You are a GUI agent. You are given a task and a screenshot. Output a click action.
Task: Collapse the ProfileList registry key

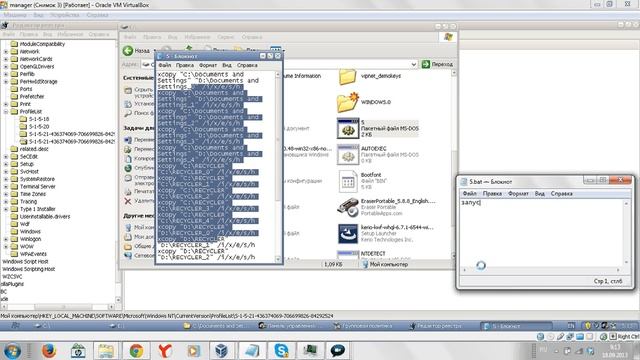click(x=6, y=111)
